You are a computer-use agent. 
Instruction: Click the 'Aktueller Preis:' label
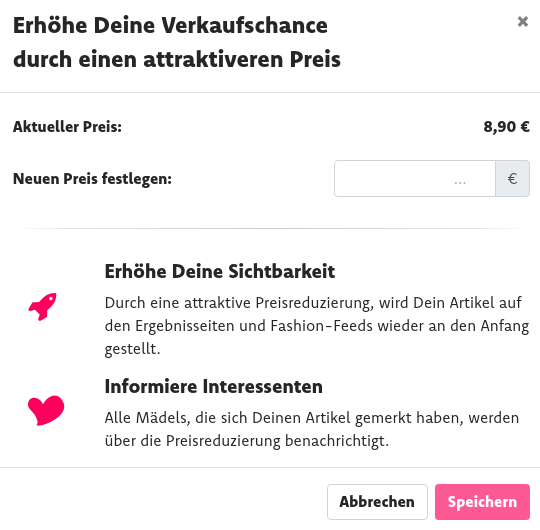coord(68,127)
